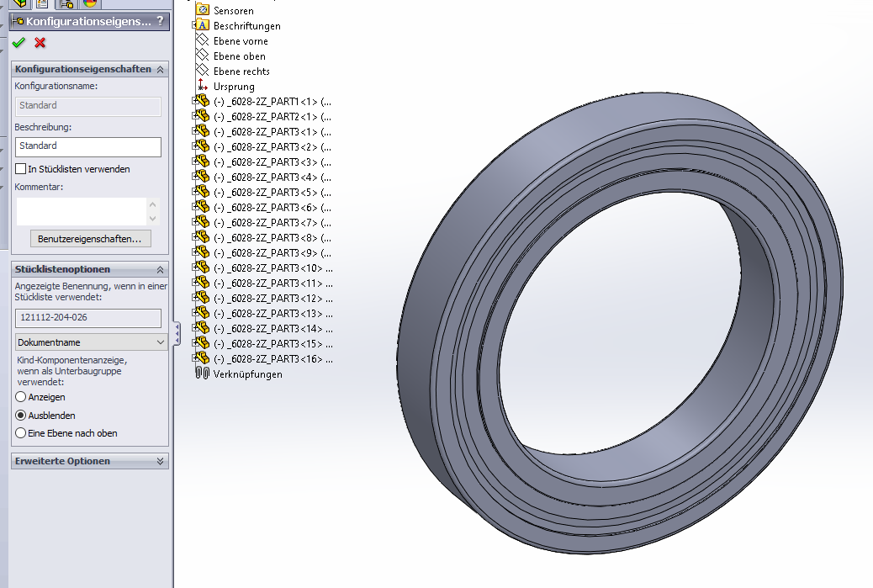Click the Kommentar scrollbar up arrow

click(x=153, y=204)
